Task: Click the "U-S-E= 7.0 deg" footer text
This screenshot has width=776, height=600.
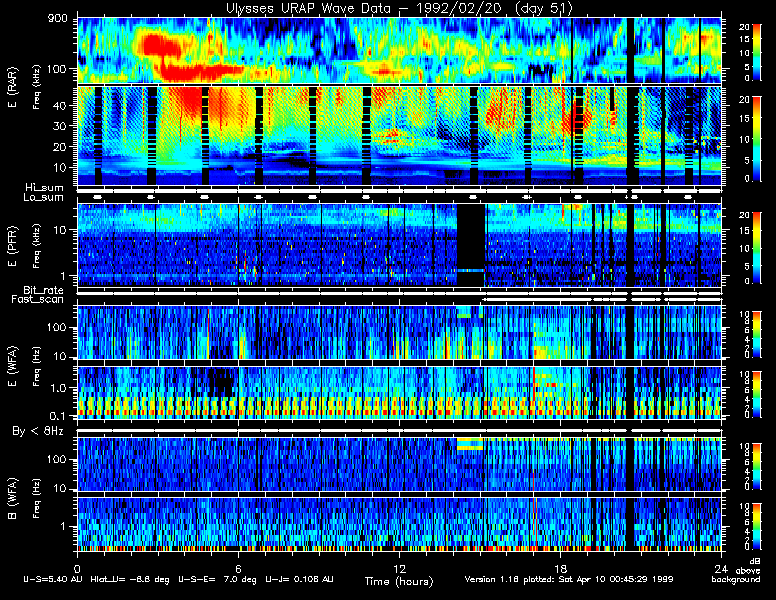Action: click(x=217, y=579)
